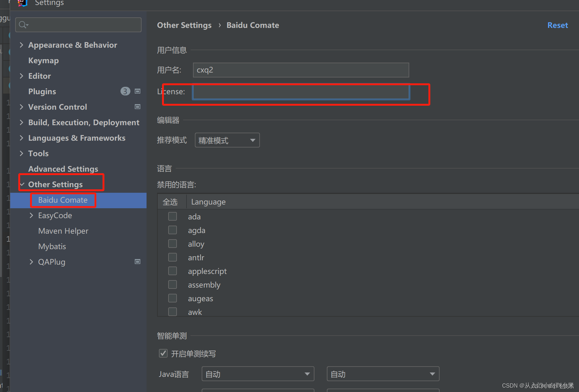Expand Languages & Frameworks section
This screenshot has height=392, width=579.
coord(21,138)
